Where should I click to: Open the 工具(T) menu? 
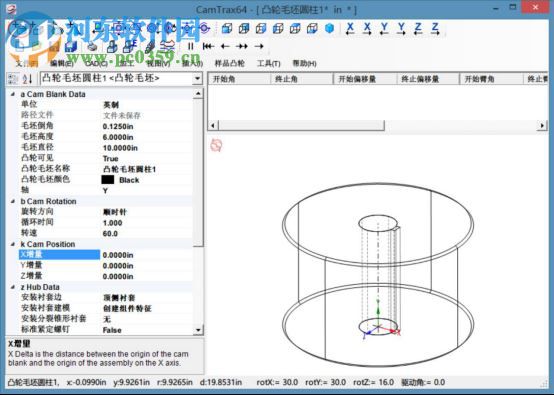click(x=269, y=64)
